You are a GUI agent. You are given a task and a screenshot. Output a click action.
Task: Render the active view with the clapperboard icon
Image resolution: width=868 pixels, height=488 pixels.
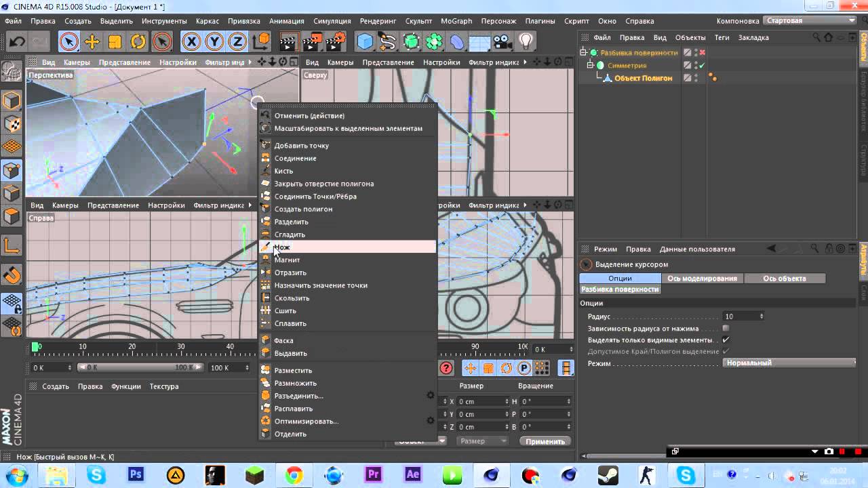[290, 42]
